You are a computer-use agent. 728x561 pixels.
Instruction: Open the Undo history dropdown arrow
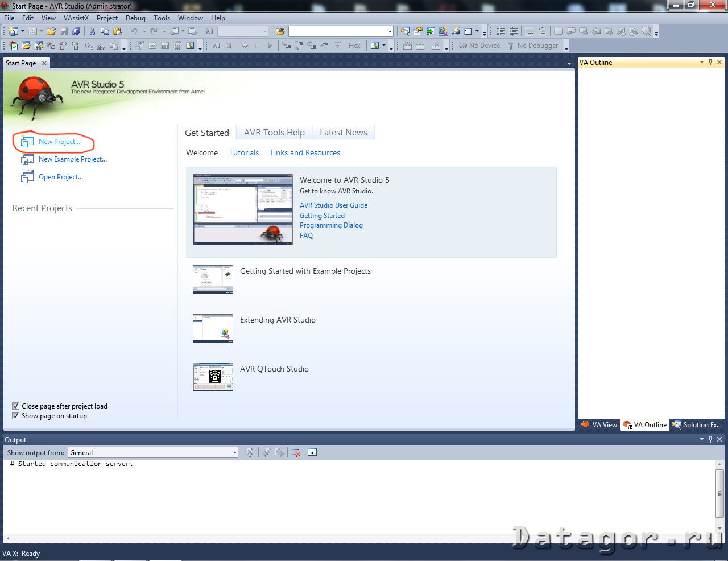pyautogui.click(x=144, y=31)
